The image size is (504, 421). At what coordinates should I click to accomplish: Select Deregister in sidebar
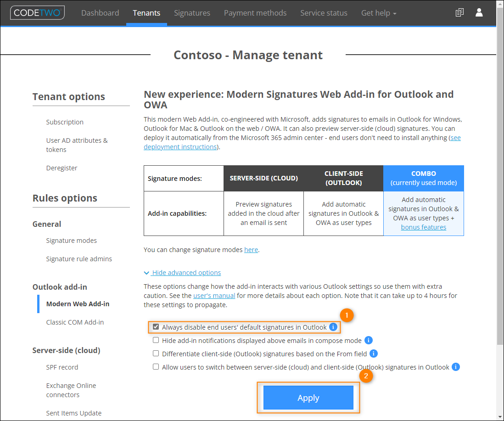[62, 168]
